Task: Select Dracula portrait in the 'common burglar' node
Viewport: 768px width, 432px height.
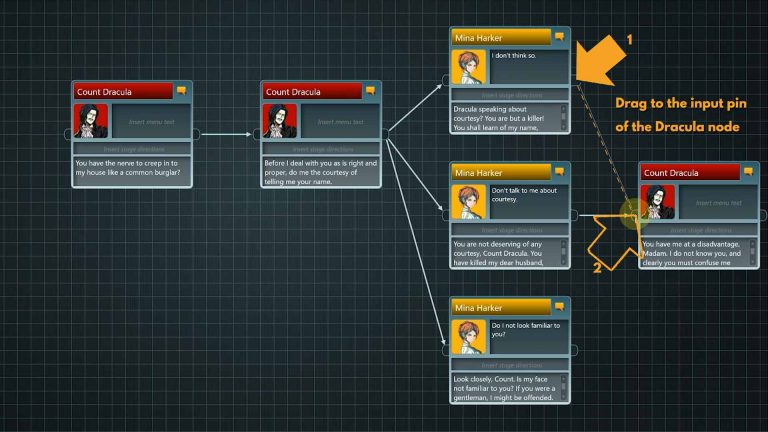Action: point(91,121)
